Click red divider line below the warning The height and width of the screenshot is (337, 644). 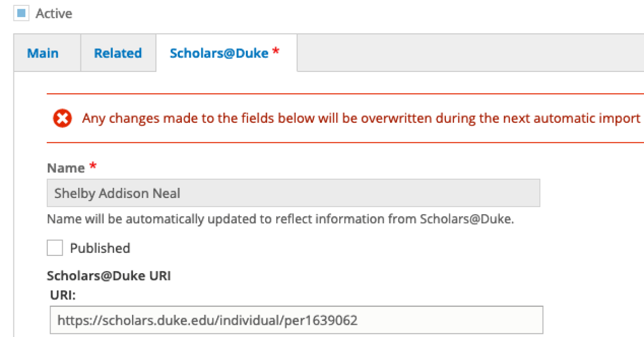pyautogui.click(x=343, y=143)
